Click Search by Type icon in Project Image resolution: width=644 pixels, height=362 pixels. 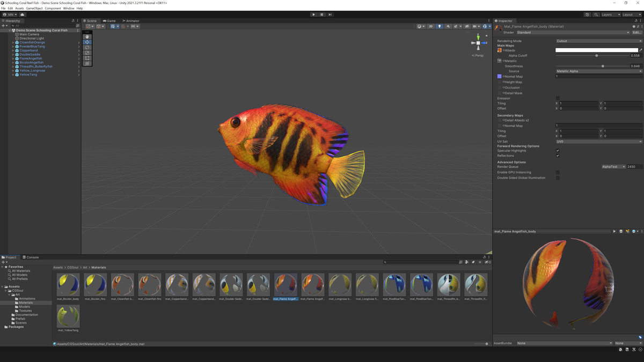tap(467, 262)
